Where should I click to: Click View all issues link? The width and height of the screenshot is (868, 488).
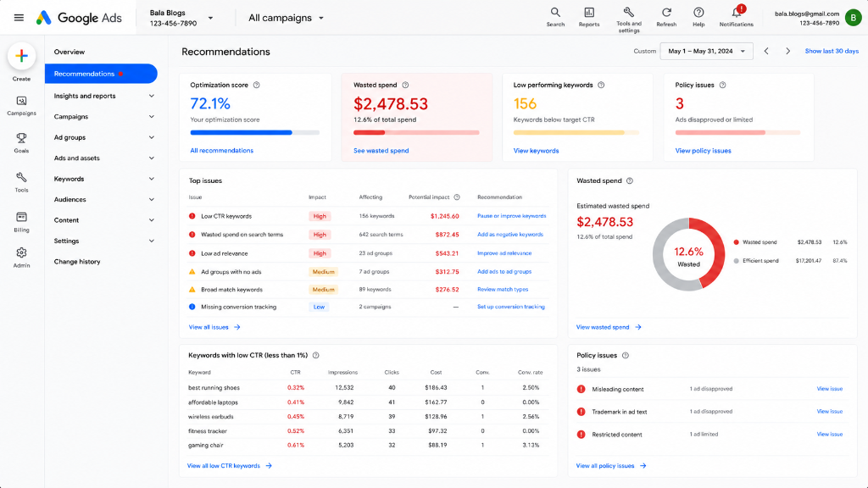(214, 327)
